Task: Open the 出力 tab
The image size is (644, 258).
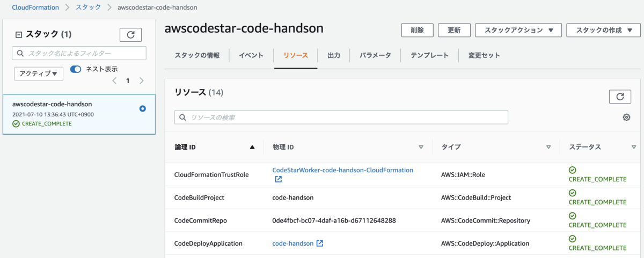Action: tap(334, 55)
